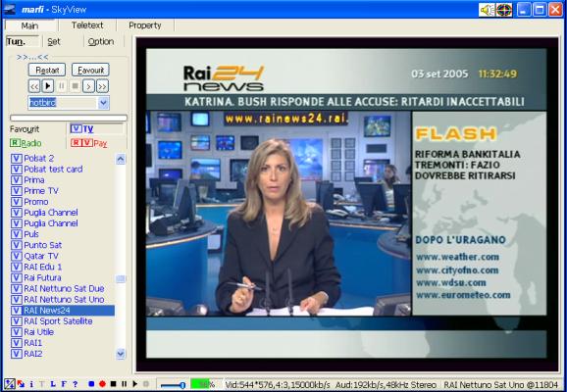Click the blue 'L' icon in status bar
The height and width of the screenshot is (392, 567).
pos(53,384)
